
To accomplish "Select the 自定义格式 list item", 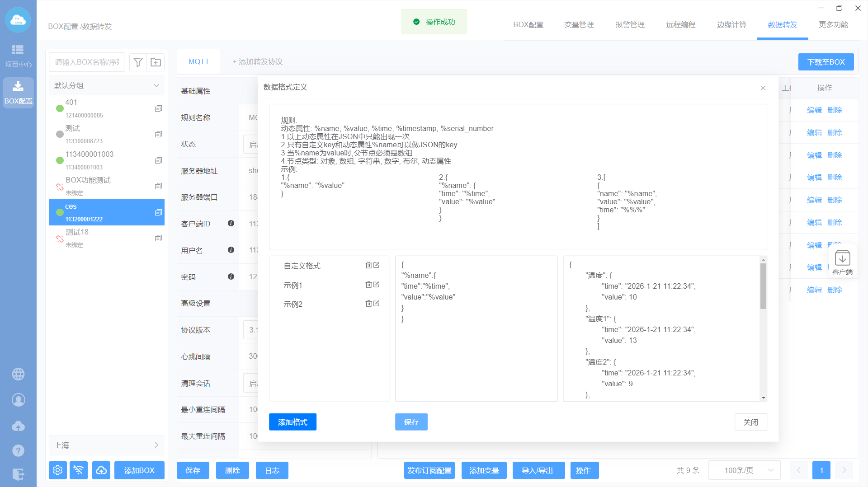I will (302, 266).
